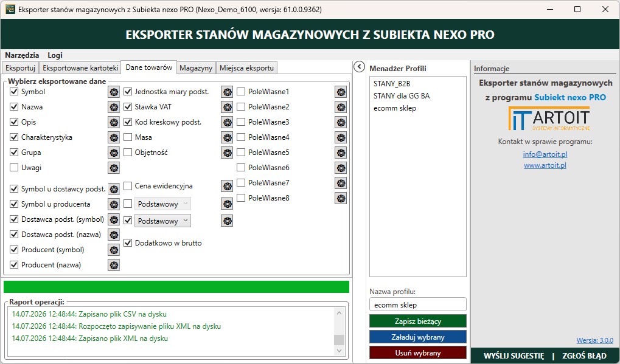620x364 pixels.
Task: Open gear for checked Podstawowy price row
Action: 227,221
